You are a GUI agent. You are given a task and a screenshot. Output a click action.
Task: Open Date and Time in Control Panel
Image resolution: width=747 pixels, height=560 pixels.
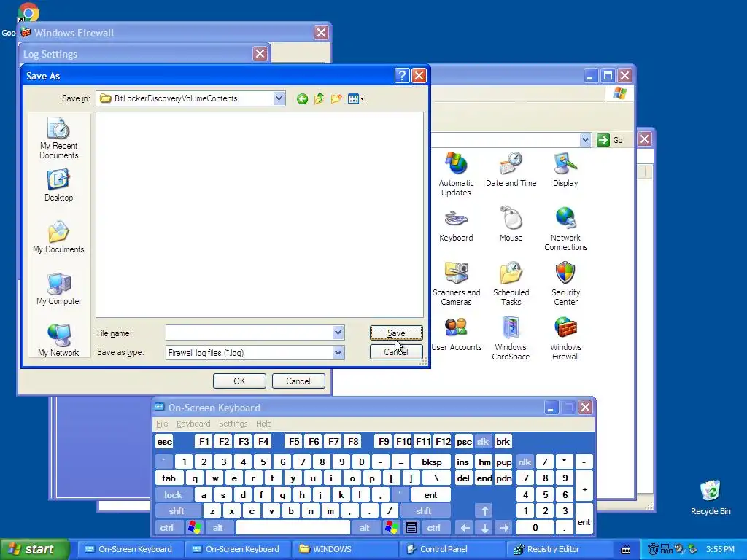tap(511, 169)
